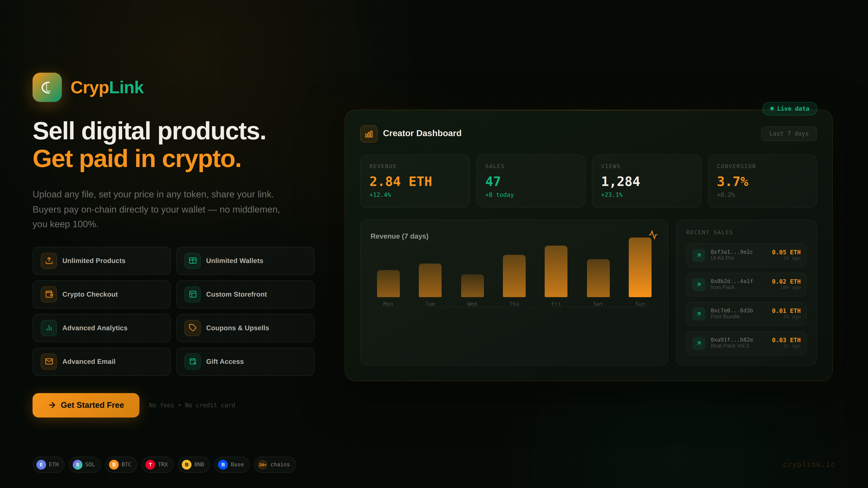Click the Unlimited Products upload icon
The image size is (868, 488).
pyautogui.click(x=49, y=261)
